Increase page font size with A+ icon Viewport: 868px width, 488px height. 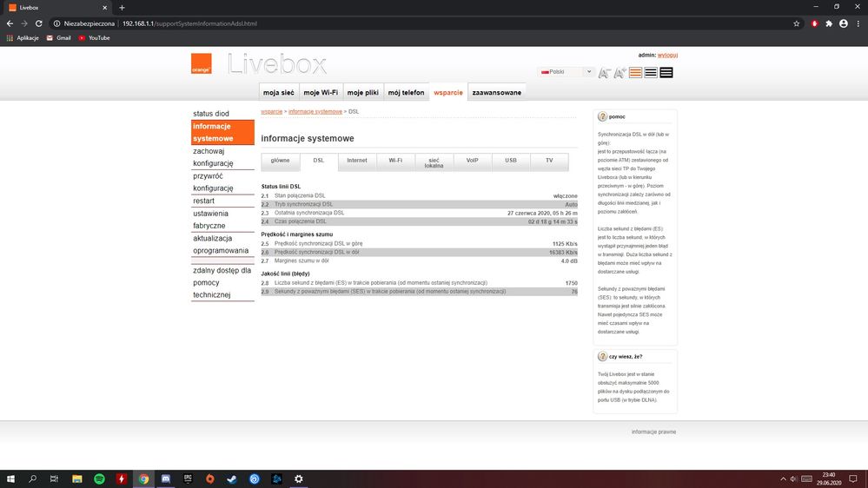620,73
